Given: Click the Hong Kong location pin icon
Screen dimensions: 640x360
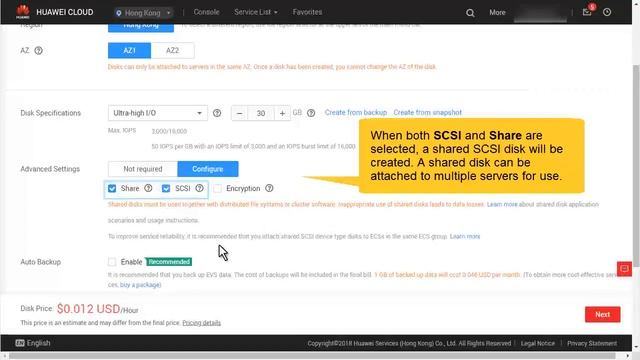Looking at the screenshot, I should click(x=119, y=13).
